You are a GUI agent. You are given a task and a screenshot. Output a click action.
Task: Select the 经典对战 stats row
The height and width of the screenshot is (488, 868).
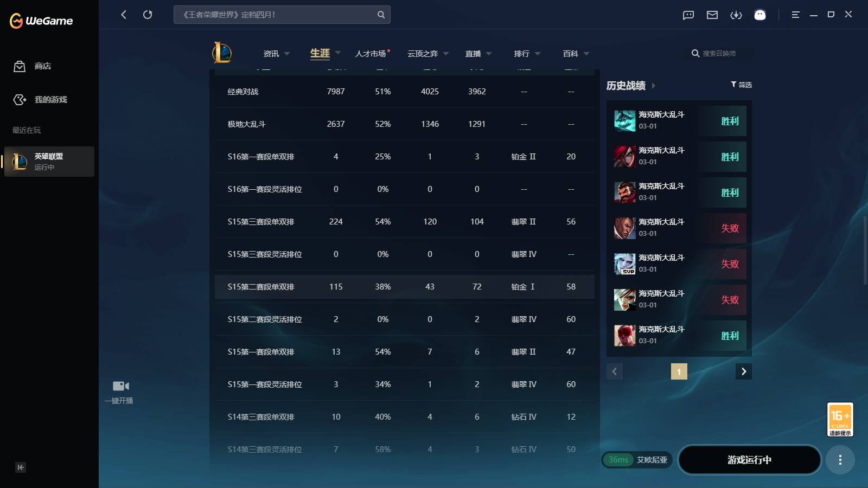tap(405, 92)
